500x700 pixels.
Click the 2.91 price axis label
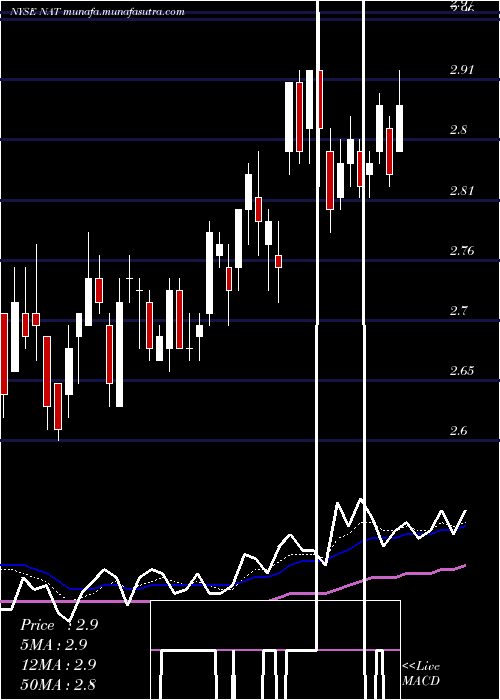462,70
